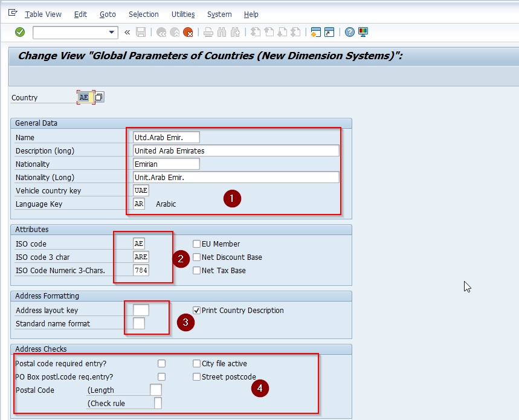Screen dimensions: 519x420
Task: Click the value help icon beside Country field
Action: [x=99, y=97]
